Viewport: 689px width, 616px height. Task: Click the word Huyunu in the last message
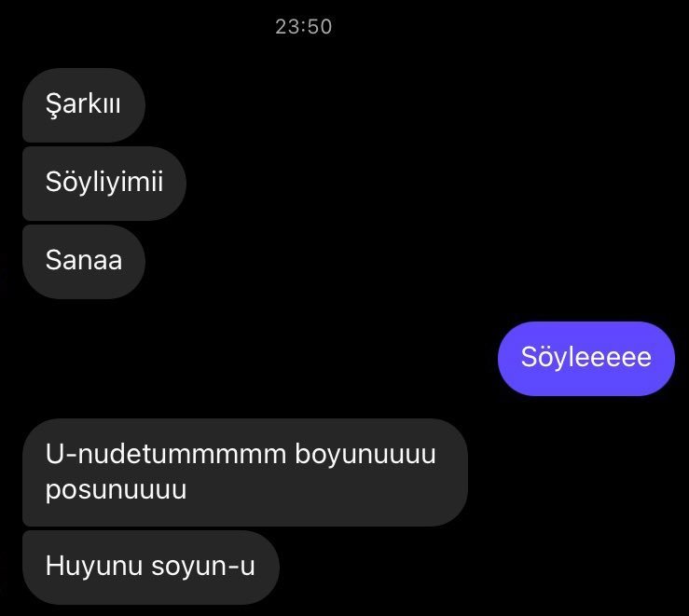94,566
